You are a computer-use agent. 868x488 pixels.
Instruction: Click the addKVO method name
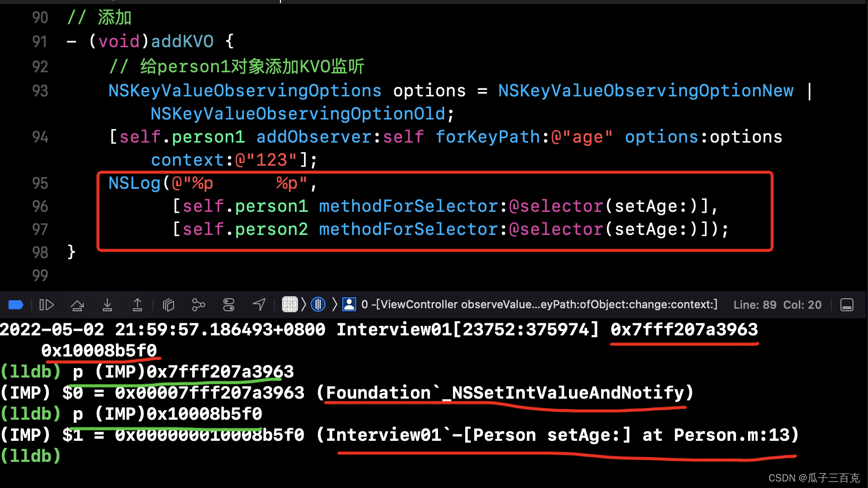pos(182,41)
